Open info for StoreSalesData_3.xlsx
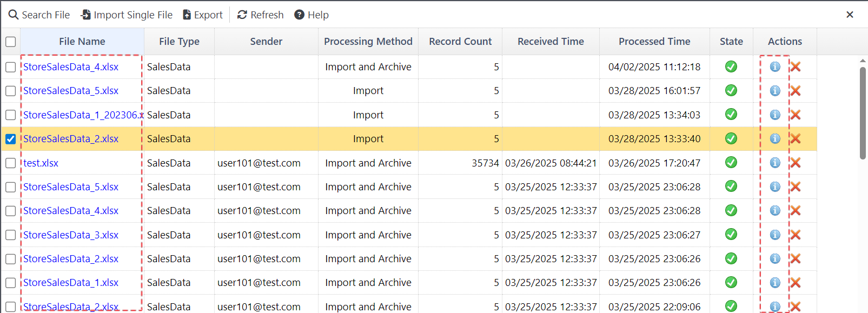 point(774,235)
